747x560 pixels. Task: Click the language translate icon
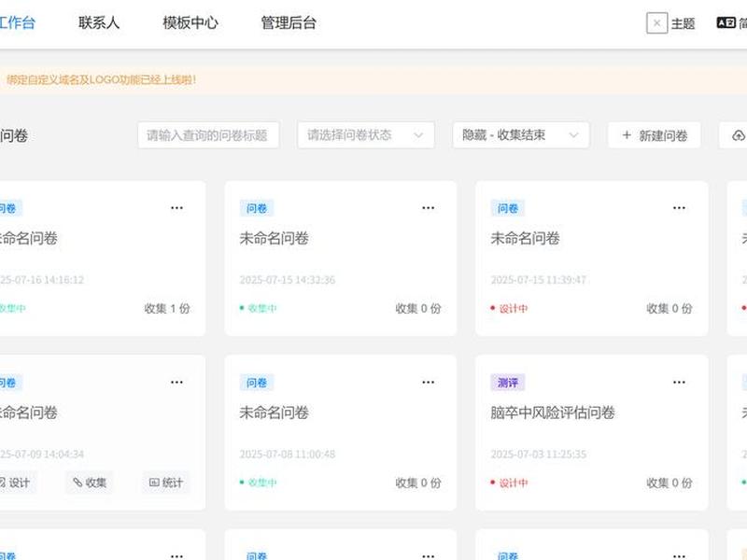point(726,22)
